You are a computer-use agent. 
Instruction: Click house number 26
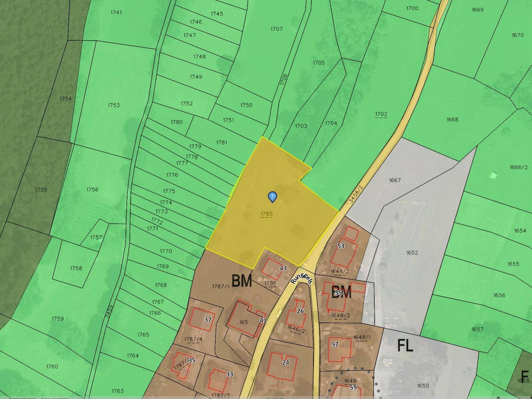click(300, 311)
